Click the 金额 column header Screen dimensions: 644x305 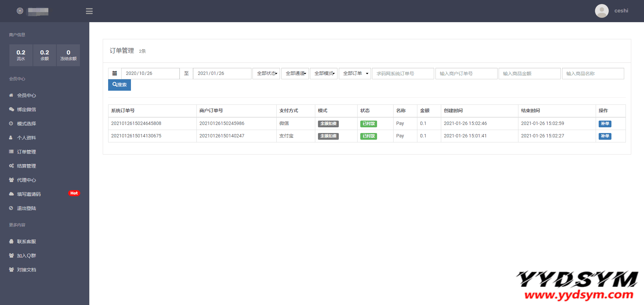coord(425,111)
